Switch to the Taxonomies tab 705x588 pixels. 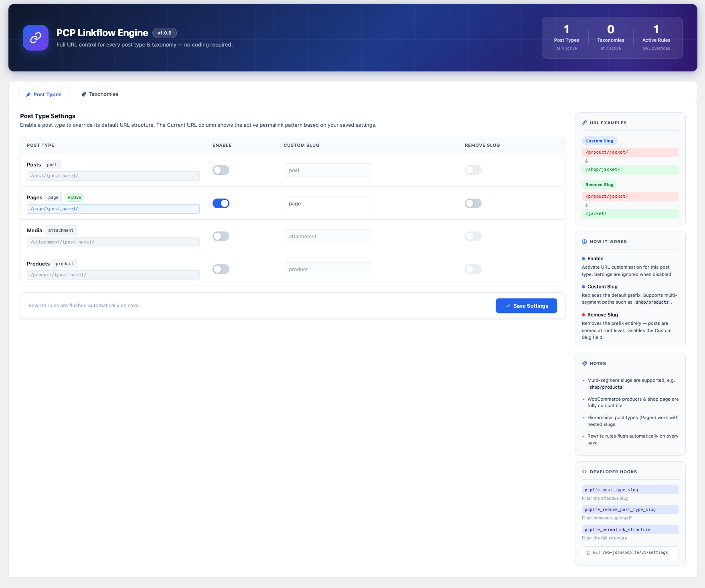100,94
